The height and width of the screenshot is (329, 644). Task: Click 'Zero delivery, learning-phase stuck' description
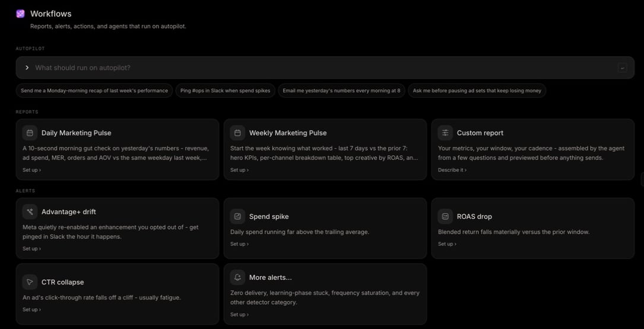tap(325, 298)
